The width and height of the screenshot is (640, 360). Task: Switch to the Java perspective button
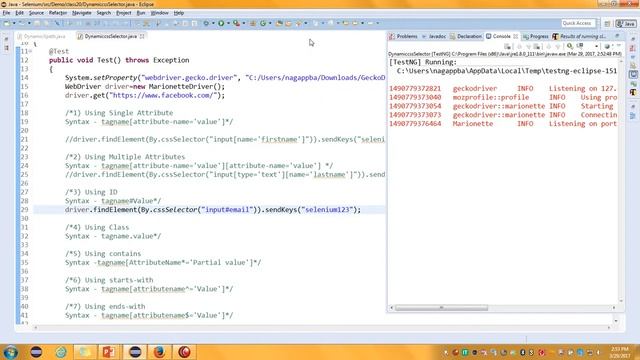pyautogui.click(x=626, y=24)
